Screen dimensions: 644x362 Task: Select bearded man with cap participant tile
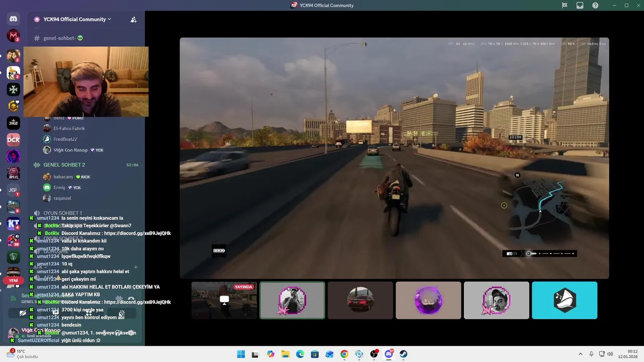coord(497,300)
